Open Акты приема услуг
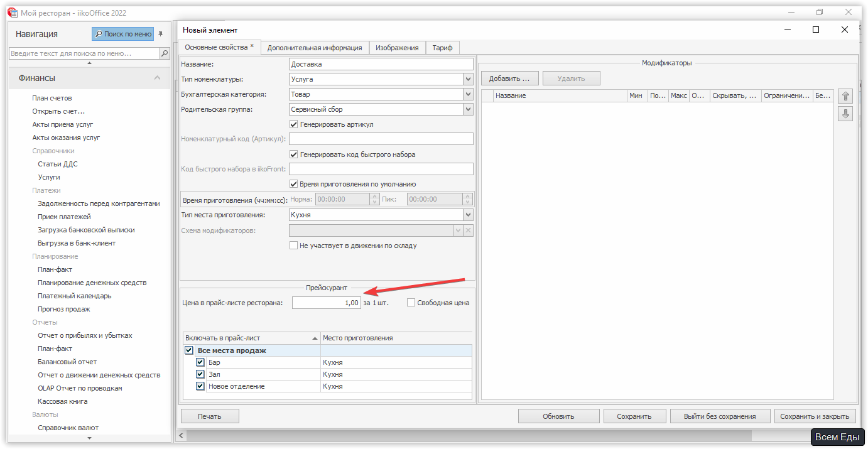Screen dimensions: 868x449 pos(63,124)
